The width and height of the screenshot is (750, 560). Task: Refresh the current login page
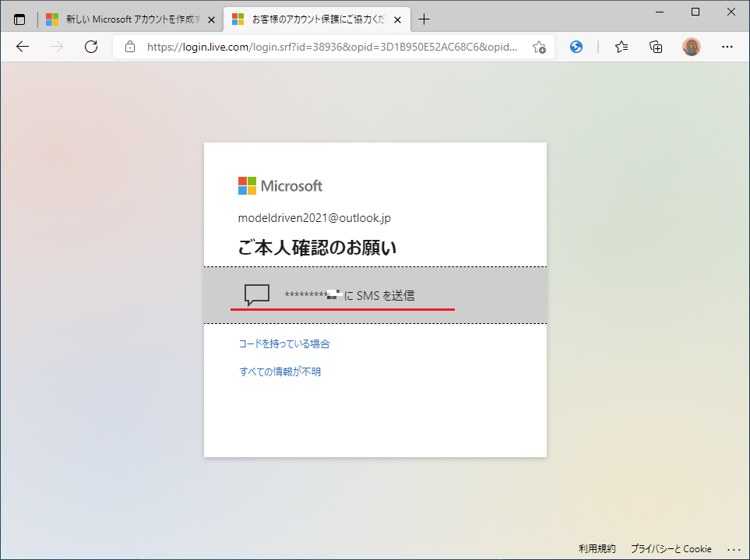point(91,47)
